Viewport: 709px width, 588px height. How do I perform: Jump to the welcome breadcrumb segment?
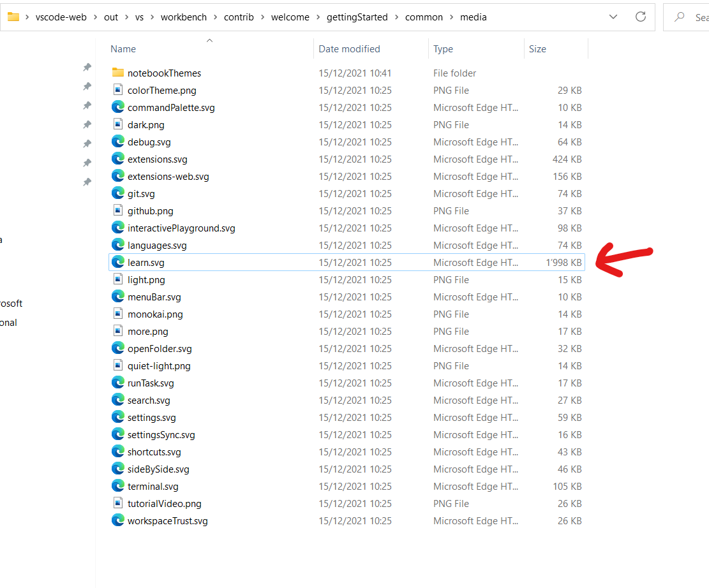[x=290, y=17]
